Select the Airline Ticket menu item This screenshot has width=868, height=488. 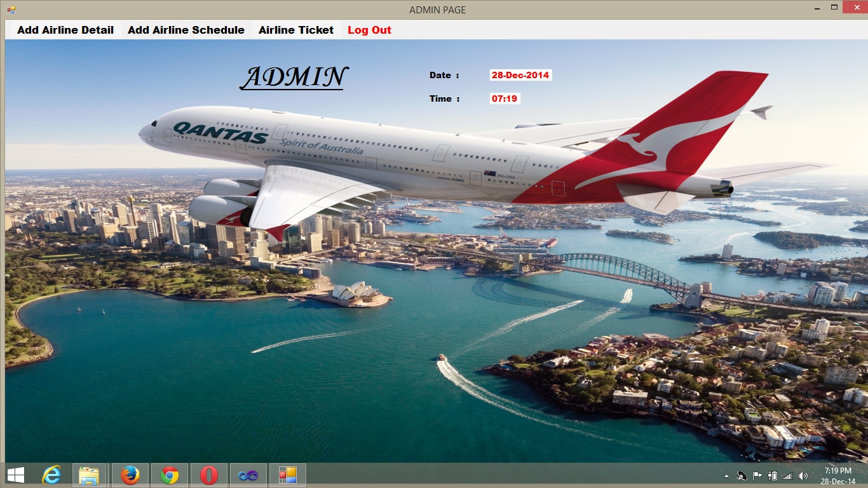click(x=295, y=29)
